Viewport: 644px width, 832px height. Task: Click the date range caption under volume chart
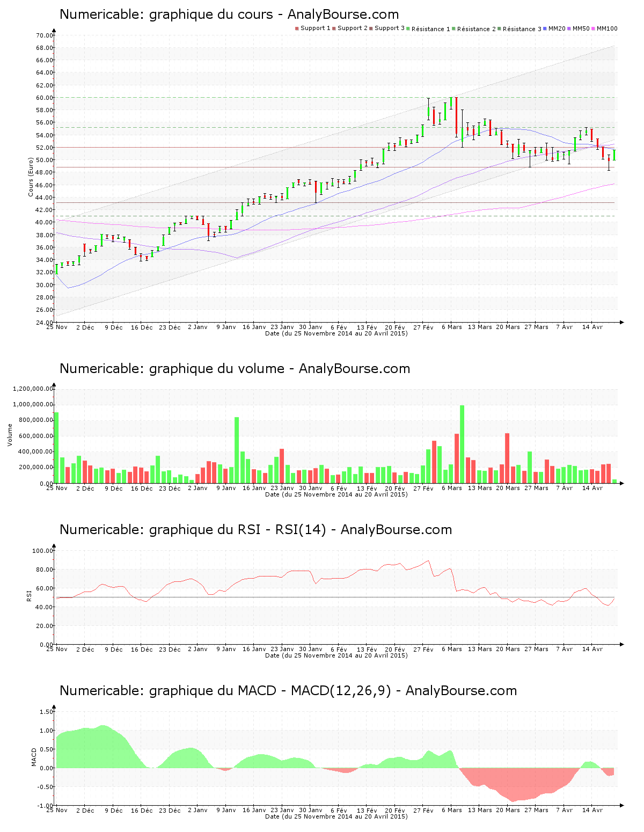336,494
